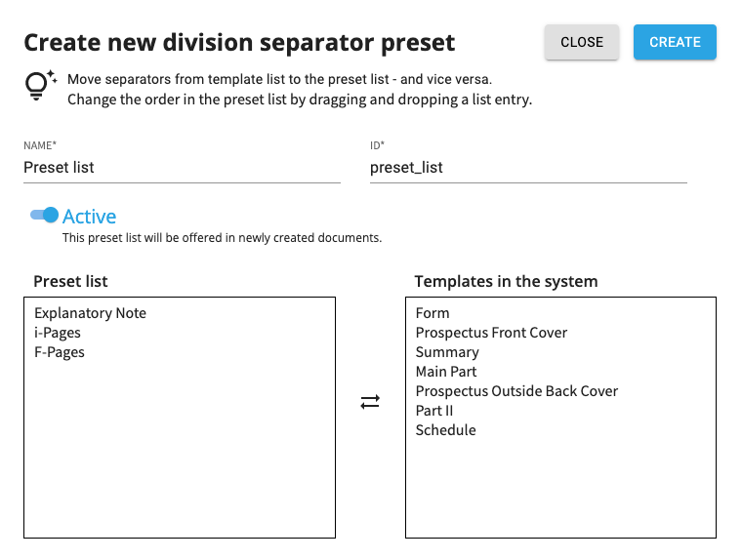The width and height of the screenshot is (742, 560).
Task: Click the blue Active label text
Action: point(90,217)
